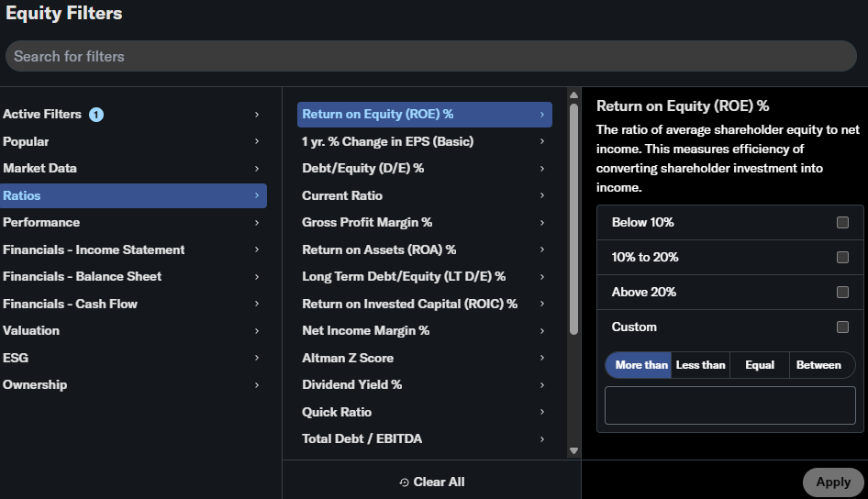
Task: Click the Clear All reset icon
Action: click(405, 482)
